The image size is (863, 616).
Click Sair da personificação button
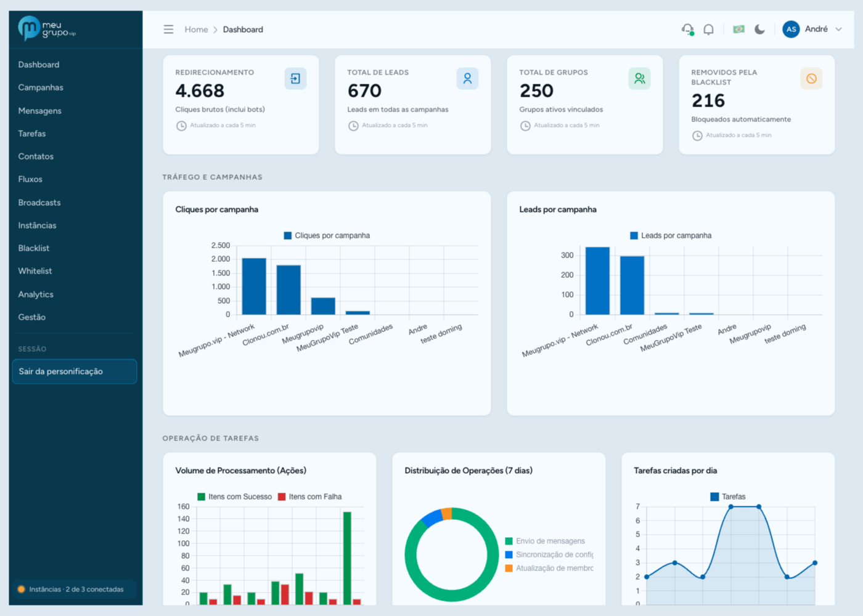pos(75,371)
